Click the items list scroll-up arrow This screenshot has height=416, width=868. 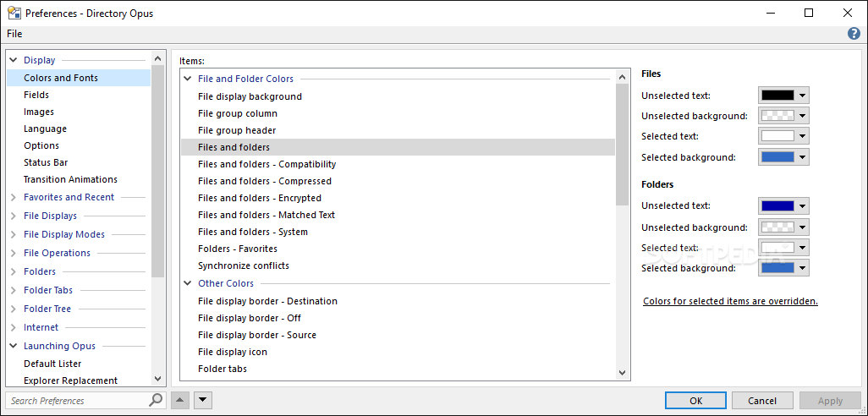pyautogui.click(x=622, y=77)
